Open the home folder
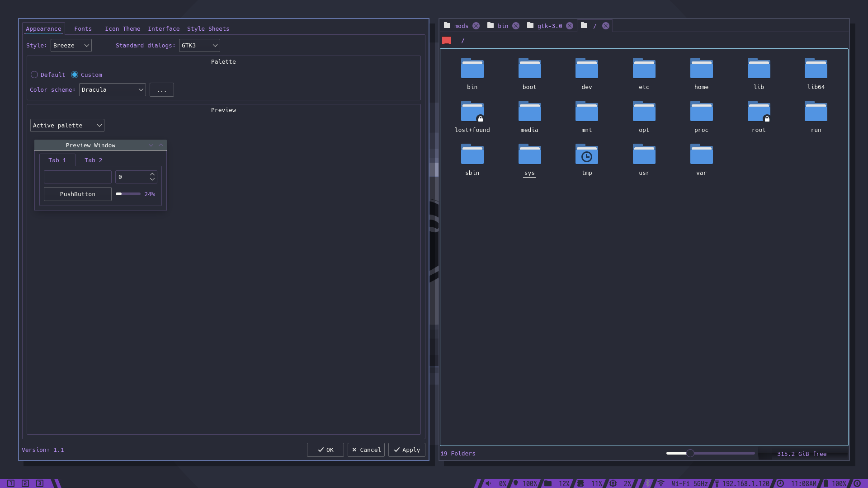Image resolution: width=868 pixels, height=488 pixels. (701, 69)
